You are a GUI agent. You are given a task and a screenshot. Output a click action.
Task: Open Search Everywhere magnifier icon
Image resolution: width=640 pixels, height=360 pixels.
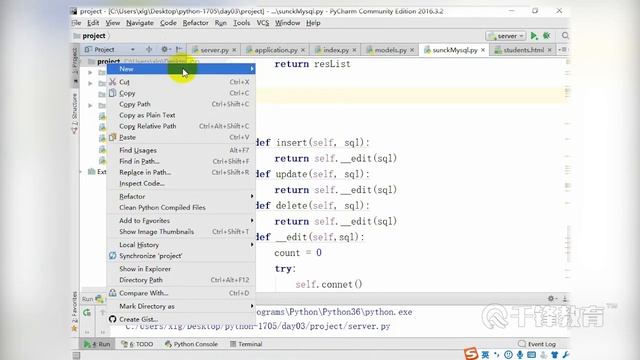[x=565, y=36]
